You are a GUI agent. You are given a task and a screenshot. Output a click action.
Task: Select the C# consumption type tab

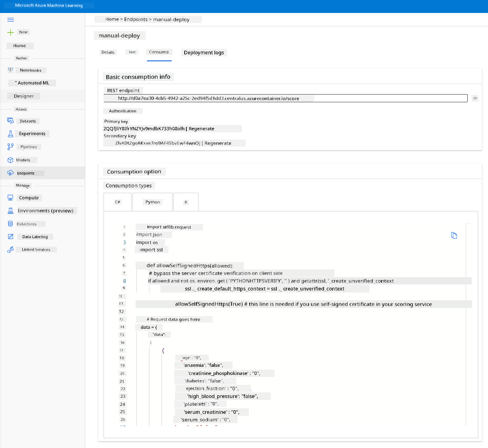pyautogui.click(x=117, y=202)
